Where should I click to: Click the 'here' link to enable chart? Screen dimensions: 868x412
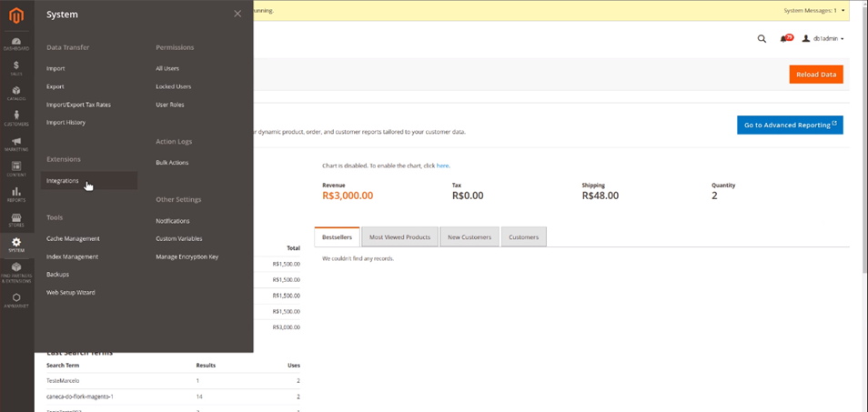click(442, 166)
